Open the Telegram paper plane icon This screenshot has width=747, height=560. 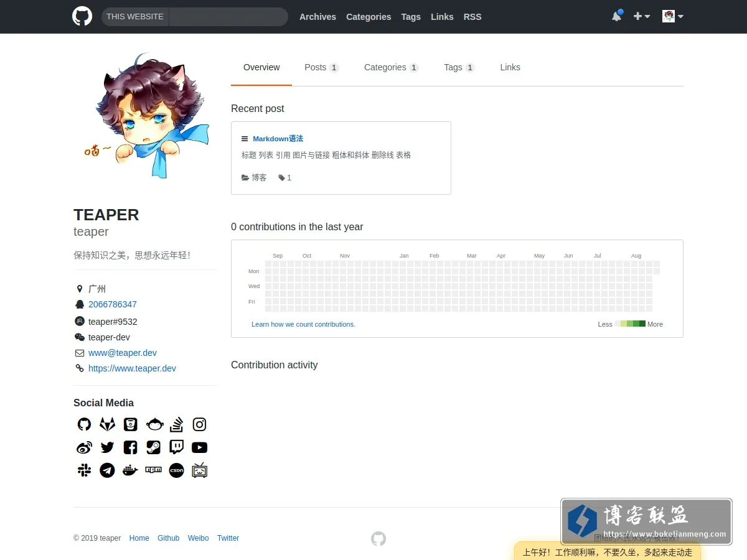pyautogui.click(x=107, y=470)
